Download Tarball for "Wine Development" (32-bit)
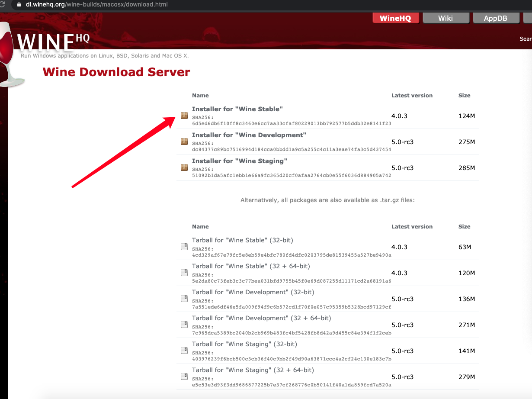The height and width of the screenshot is (399, 532). pyautogui.click(x=253, y=292)
